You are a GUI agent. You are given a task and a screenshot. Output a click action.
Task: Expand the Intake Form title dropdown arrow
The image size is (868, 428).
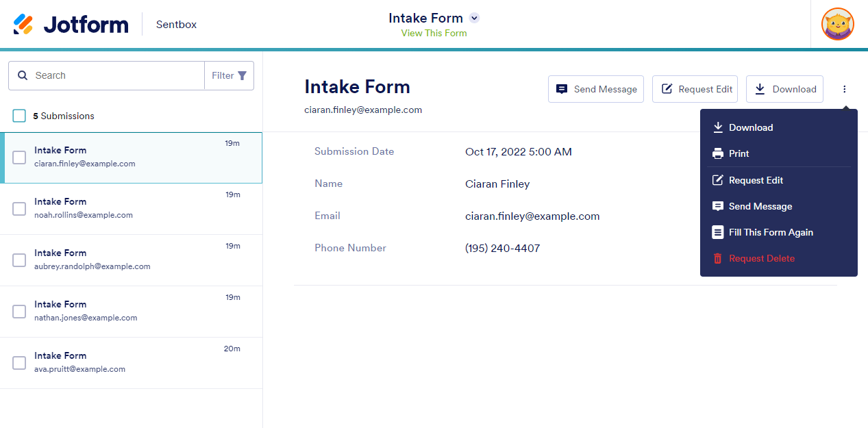click(474, 18)
